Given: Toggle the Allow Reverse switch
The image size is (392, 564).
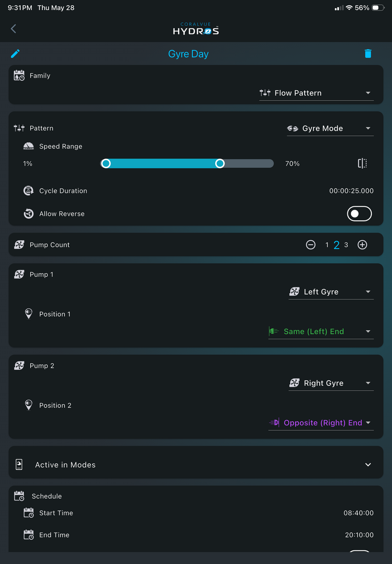Looking at the screenshot, I should tap(360, 214).
